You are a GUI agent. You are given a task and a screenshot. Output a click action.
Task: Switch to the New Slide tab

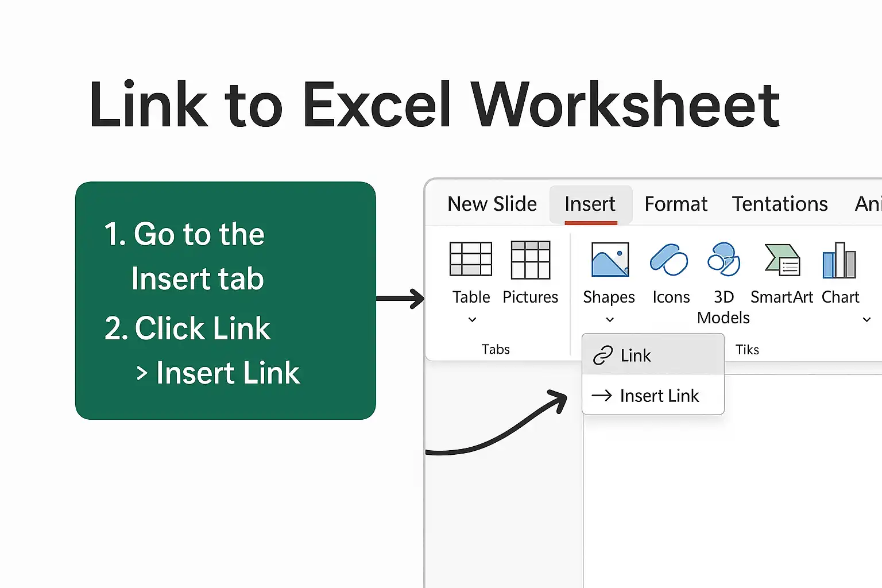(492, 204)
